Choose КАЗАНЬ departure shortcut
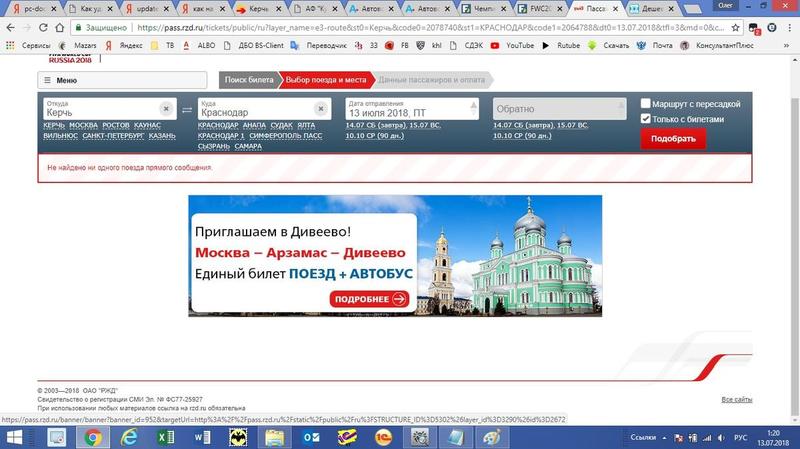800x449 pixels. 162,136
